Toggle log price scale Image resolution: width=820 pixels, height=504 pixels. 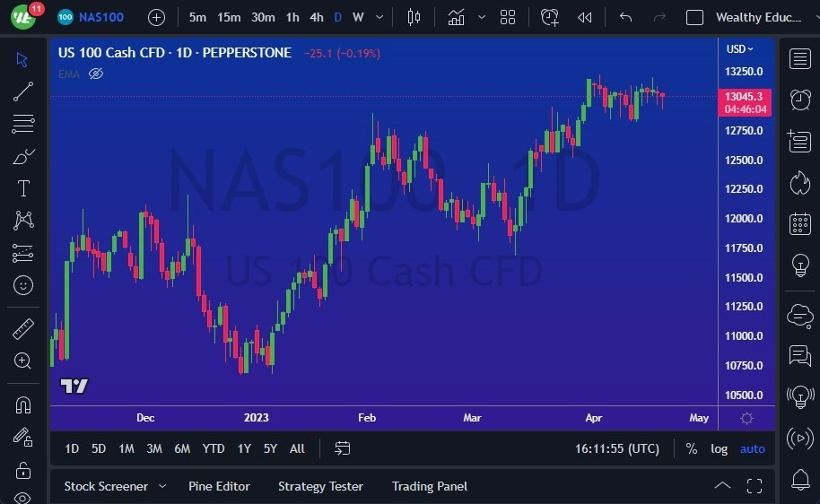[x=719, y=448]
